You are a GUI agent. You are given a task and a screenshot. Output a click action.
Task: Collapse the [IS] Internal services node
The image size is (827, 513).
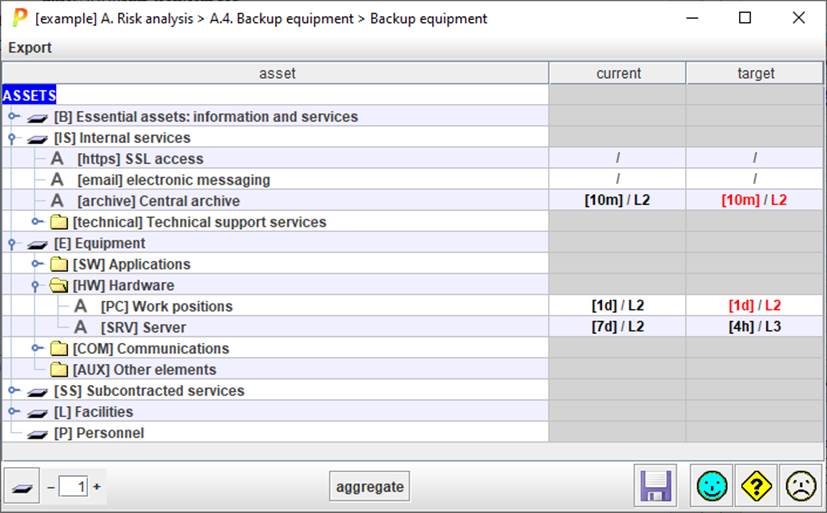click(13, 138)
